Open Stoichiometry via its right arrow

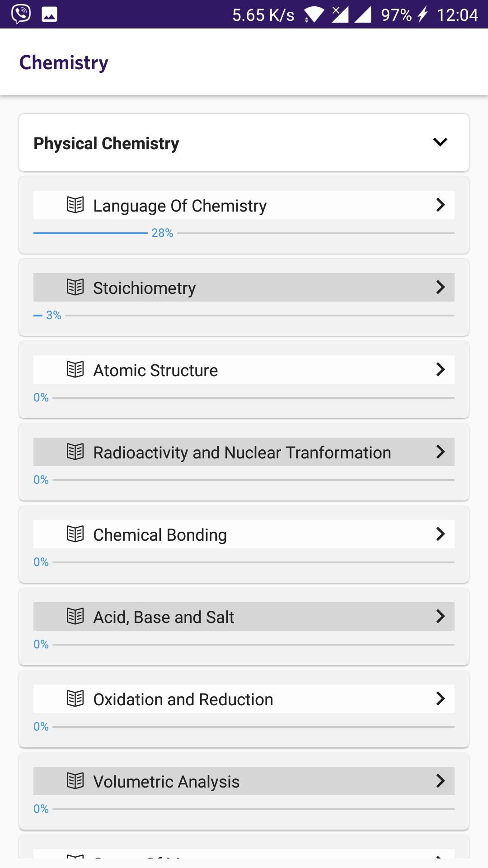click(x=440, y=287)
